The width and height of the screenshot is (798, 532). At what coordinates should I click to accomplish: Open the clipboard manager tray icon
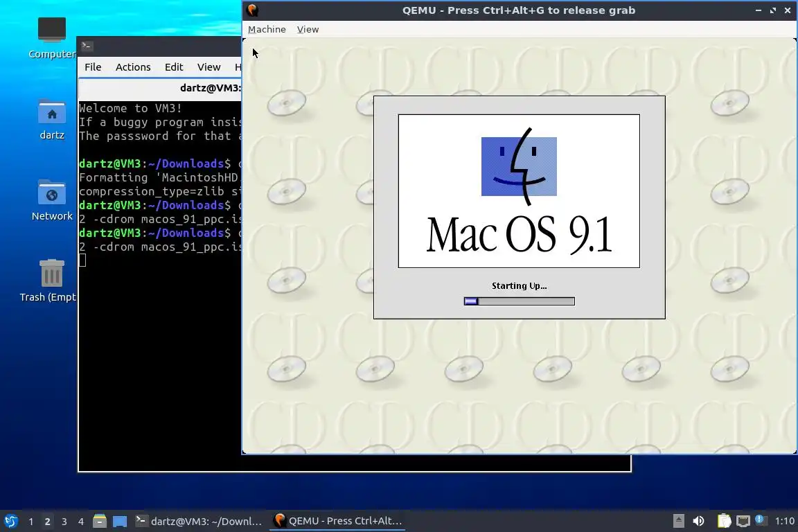pos(724,521)
